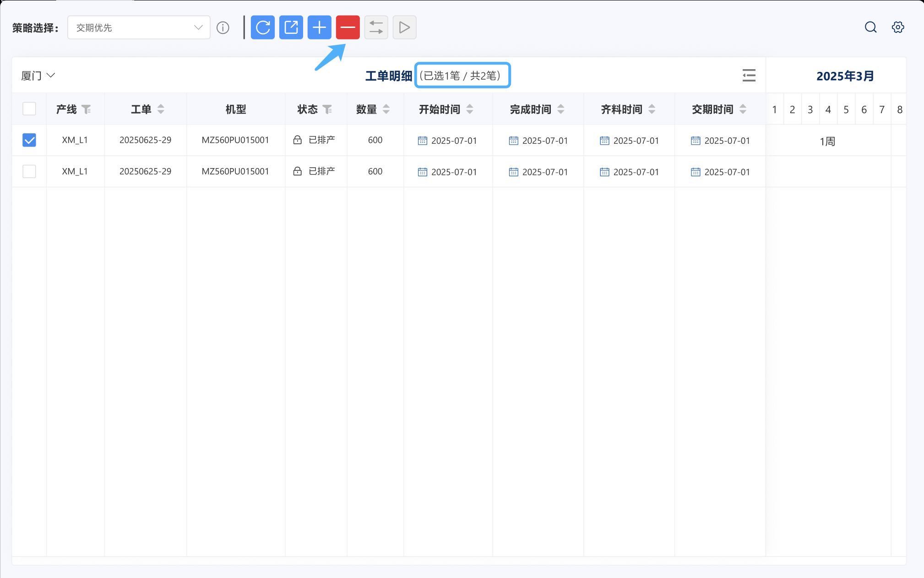Check the second row checkbox

(29, 171)
